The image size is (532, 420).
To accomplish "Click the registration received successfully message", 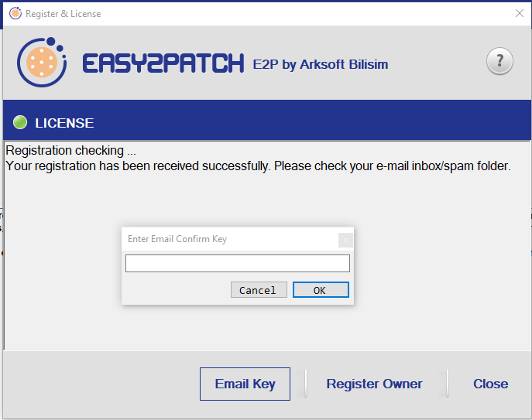I will coord(258,166).
